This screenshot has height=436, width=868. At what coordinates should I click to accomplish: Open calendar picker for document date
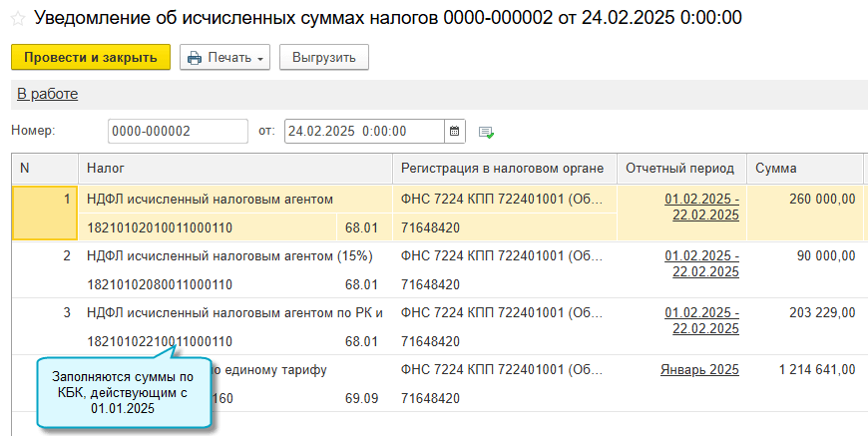[x=455, y=131]
